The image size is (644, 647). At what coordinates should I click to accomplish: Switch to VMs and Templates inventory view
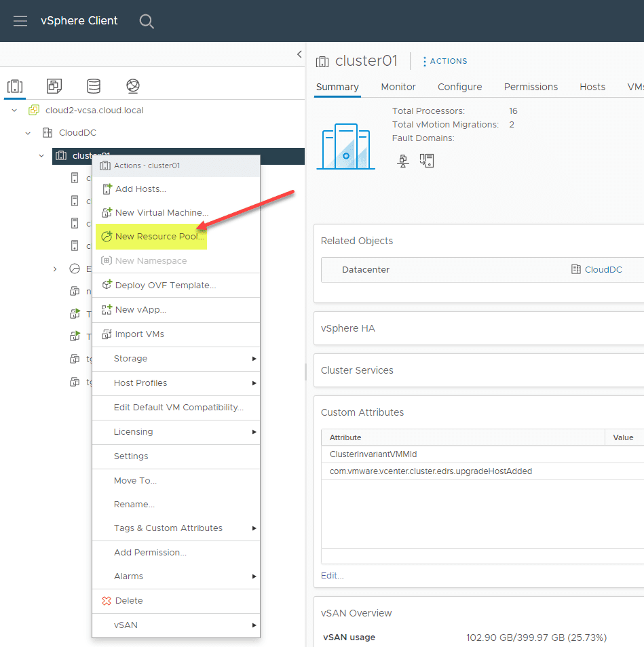click(x=54, y=86)
